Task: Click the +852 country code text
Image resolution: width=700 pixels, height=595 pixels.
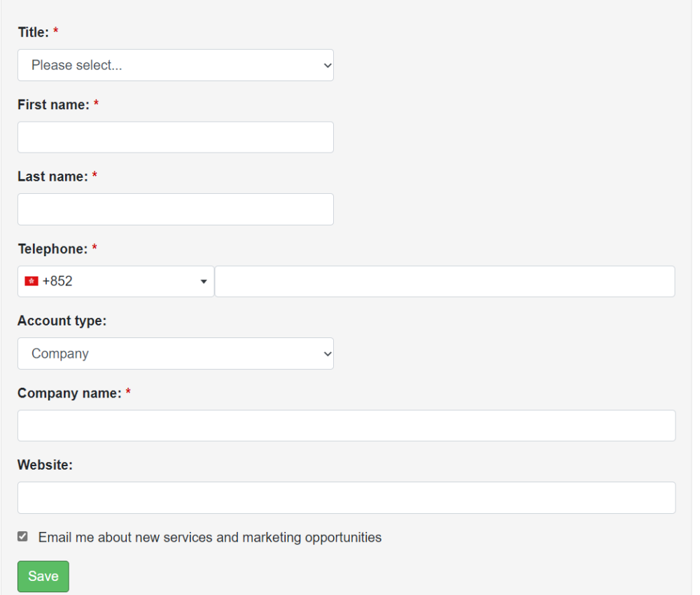Action: 57,281
